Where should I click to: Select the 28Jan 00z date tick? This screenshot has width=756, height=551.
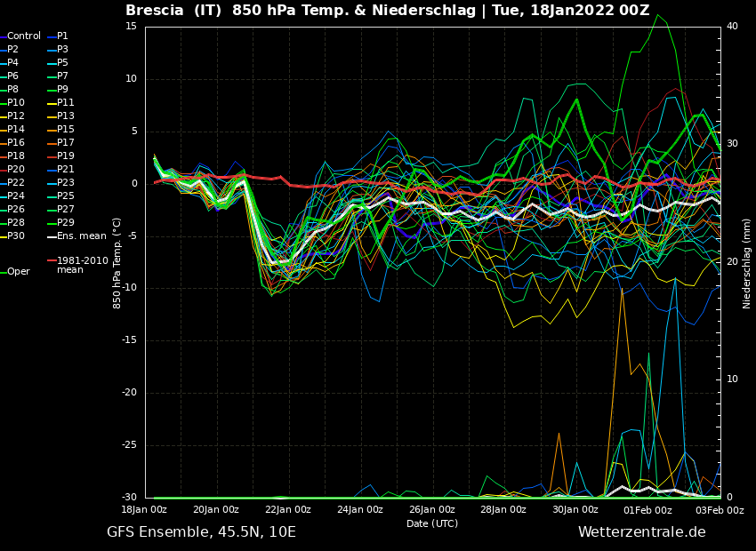click(503, 510)
